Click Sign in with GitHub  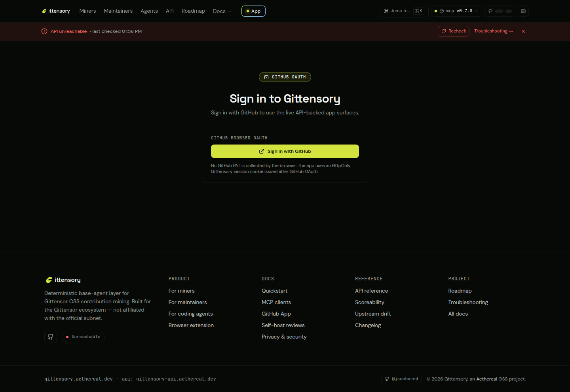[285, 151]
